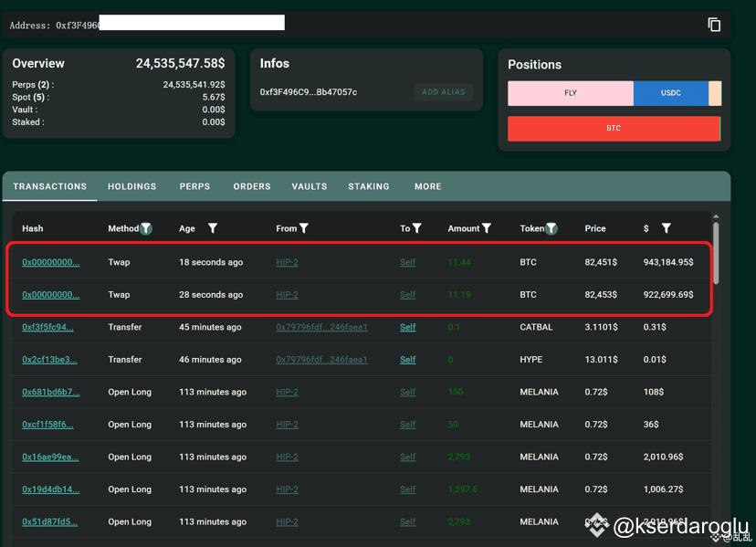Open the Method column filter icon
This screenshot has height=547, width=756.
coord(146,228)
